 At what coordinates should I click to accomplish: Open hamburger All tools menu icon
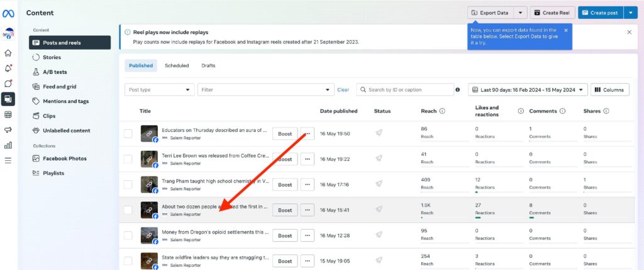point(8,160)
